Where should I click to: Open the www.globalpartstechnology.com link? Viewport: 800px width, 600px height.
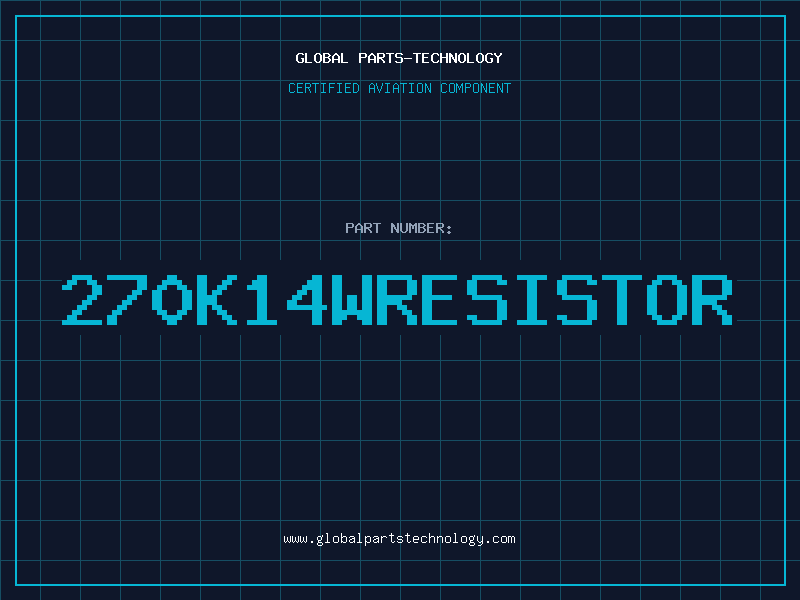[x=399, y=539]
